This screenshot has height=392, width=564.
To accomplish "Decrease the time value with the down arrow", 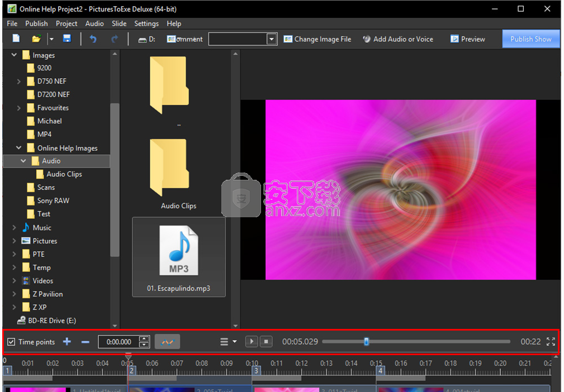I will click(x=144, y=345).
